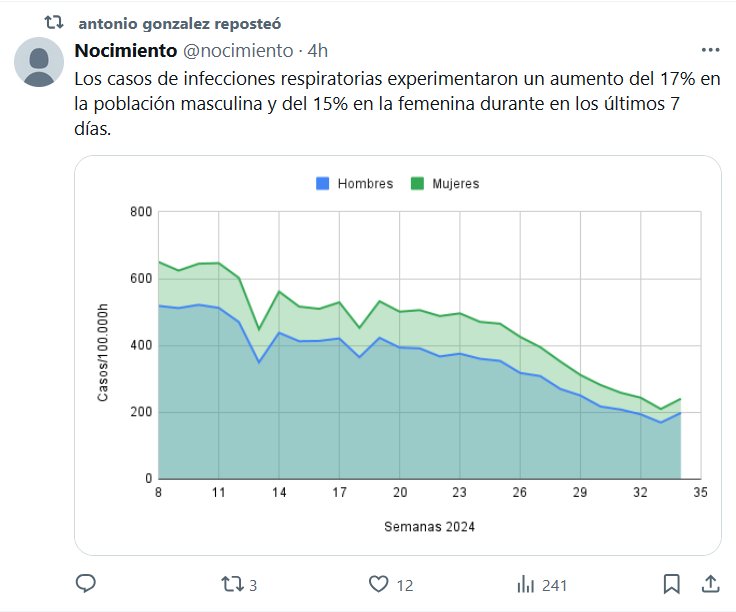
Task: Open the three-dot more options menu
Action: click(x=710, y=50)
